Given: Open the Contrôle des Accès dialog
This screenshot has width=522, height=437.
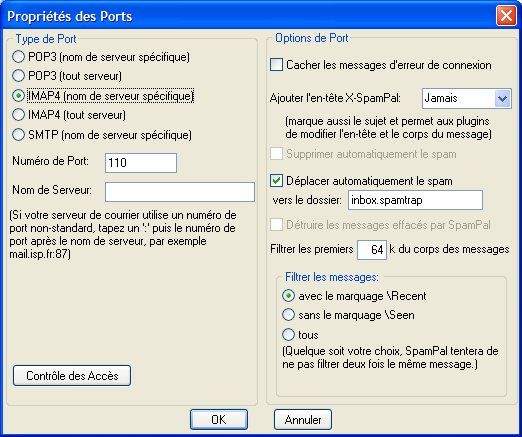Looking at the screenshot, I should click(72, 376).
